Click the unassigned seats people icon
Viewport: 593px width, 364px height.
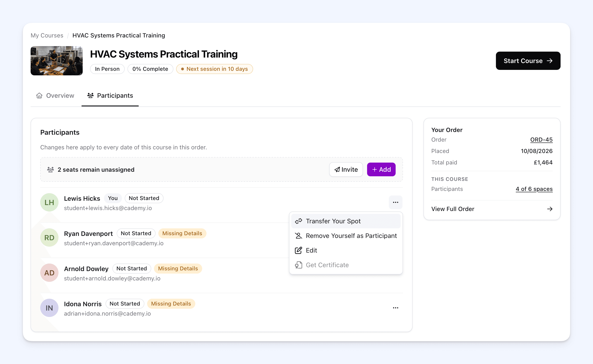pos(50,169)
